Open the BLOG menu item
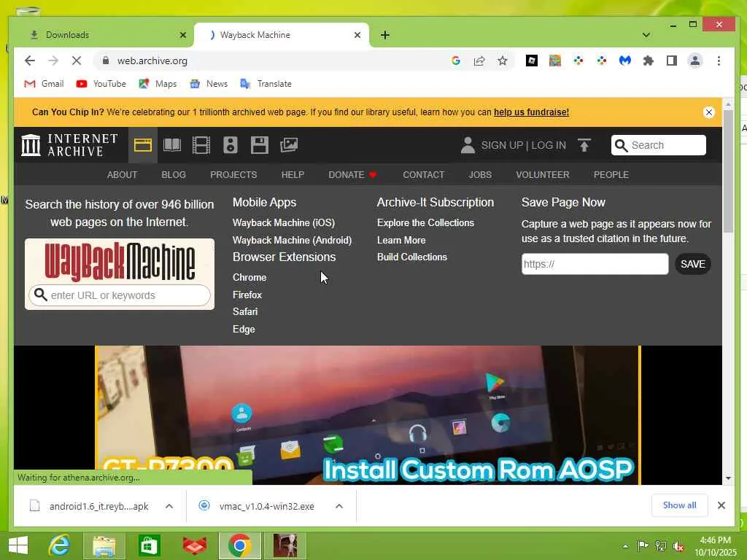 click(x=174, y=175)
